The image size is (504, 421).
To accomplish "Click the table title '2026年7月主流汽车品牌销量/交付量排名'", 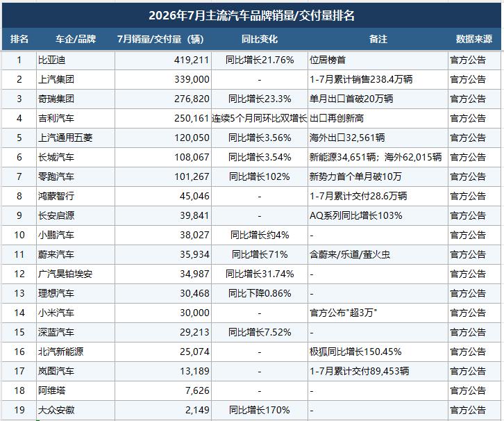I will 251,15.
